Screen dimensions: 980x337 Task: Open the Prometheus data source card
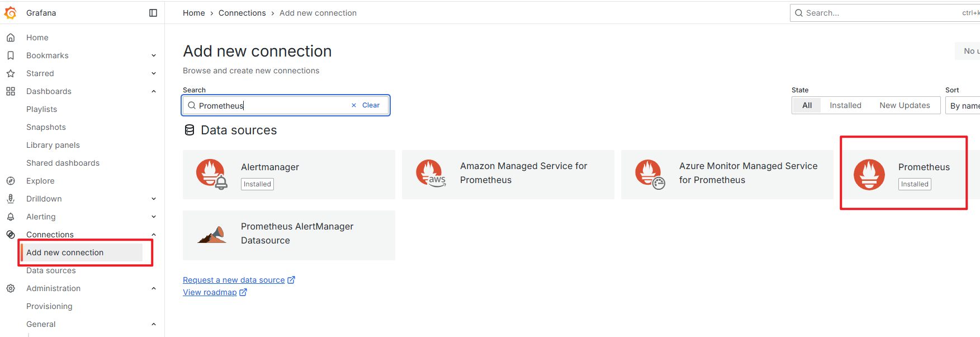[x=910, y=175]
